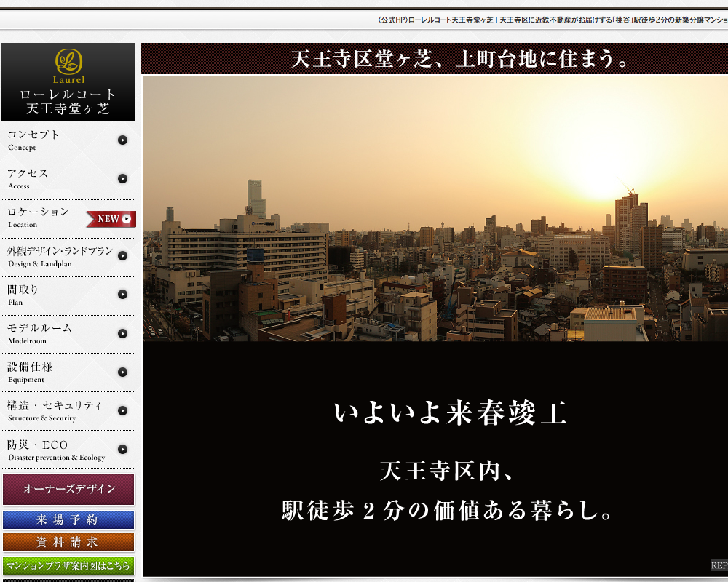Click arrow icon next to Design & Landplan

[x=122, y=256]
